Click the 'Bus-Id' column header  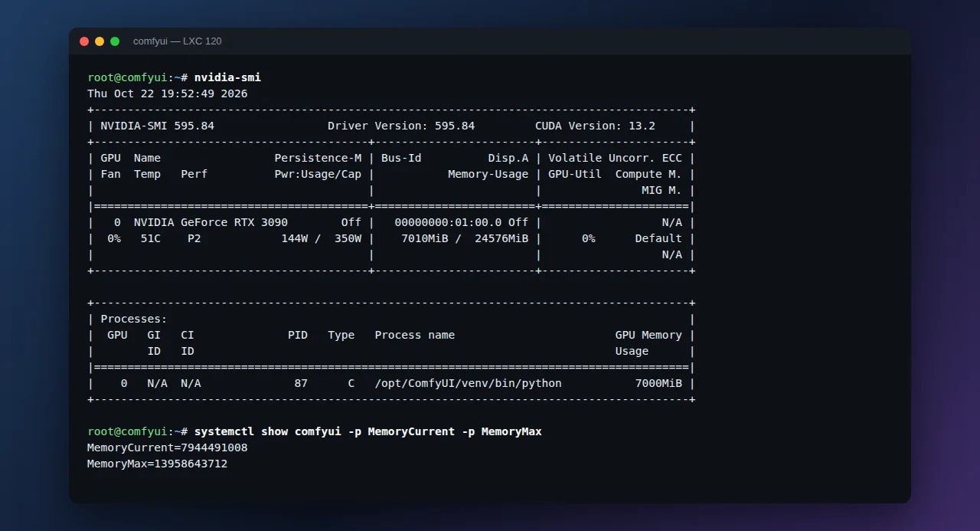(x=401, y=158)
